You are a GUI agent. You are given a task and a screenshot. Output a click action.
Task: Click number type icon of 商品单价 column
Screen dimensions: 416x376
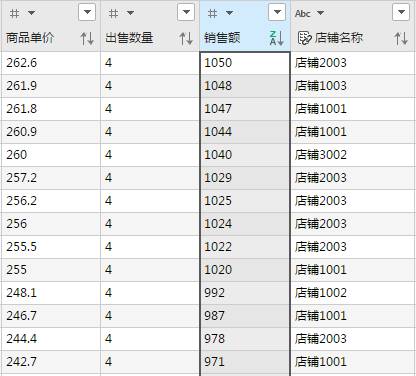14,13
